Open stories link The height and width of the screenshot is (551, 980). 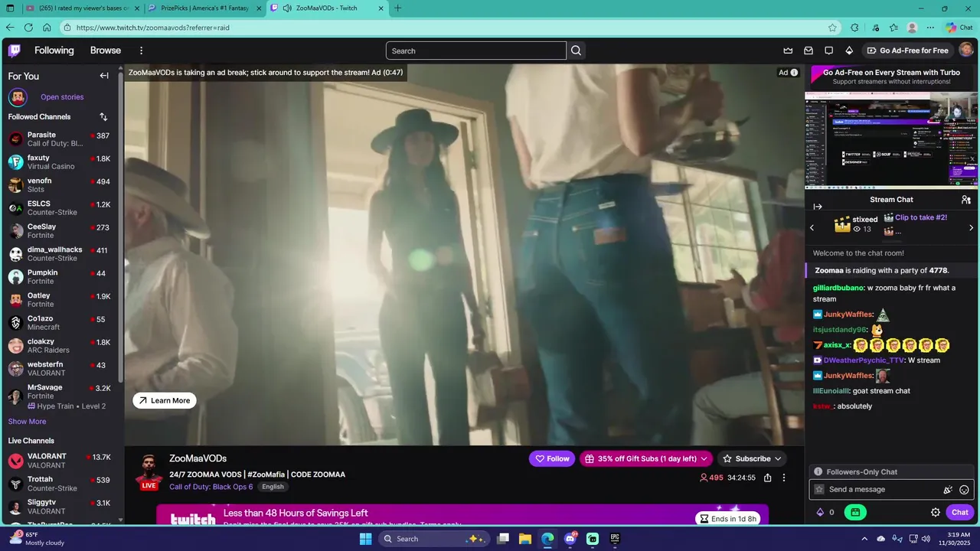click(62, 97)
